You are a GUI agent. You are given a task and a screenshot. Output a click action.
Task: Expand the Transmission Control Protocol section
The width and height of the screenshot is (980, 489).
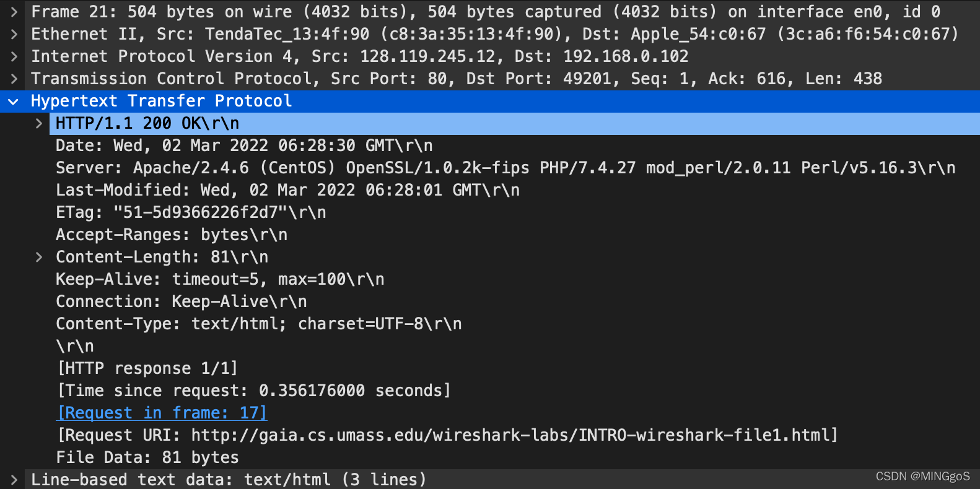(14, 78)
